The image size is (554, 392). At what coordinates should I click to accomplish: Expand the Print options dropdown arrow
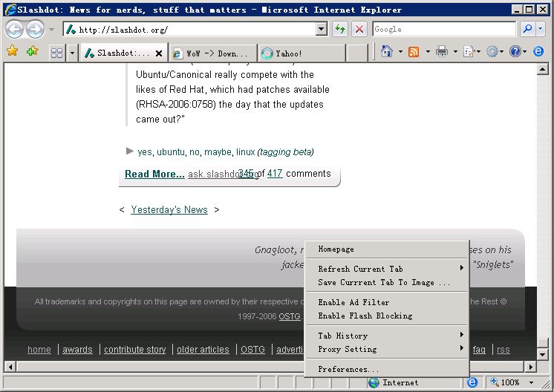pyautogui.click(x=455, y=52)
